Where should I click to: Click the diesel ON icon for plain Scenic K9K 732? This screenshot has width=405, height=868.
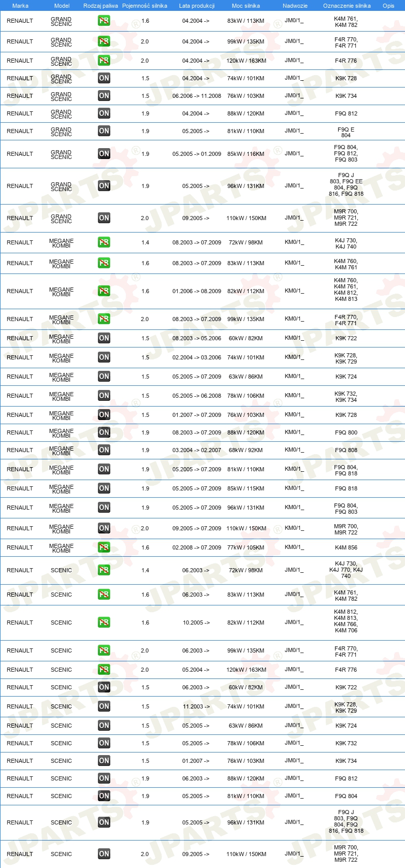(104, 743)
